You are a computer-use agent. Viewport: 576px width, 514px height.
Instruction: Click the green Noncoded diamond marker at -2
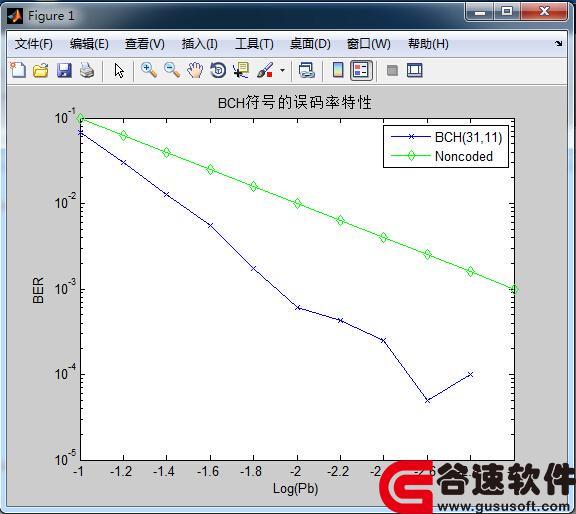coord(298,203)
